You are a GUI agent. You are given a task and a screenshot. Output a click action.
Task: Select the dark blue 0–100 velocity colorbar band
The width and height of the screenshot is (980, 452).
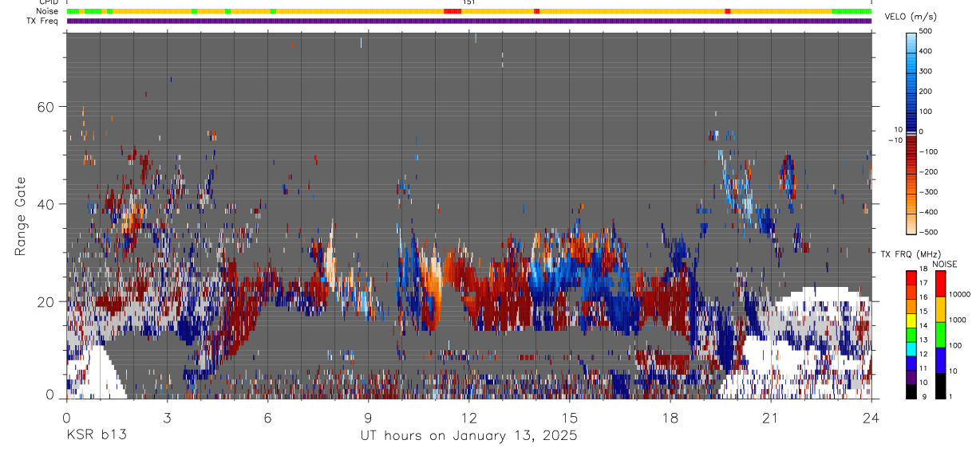coord(911,120)
